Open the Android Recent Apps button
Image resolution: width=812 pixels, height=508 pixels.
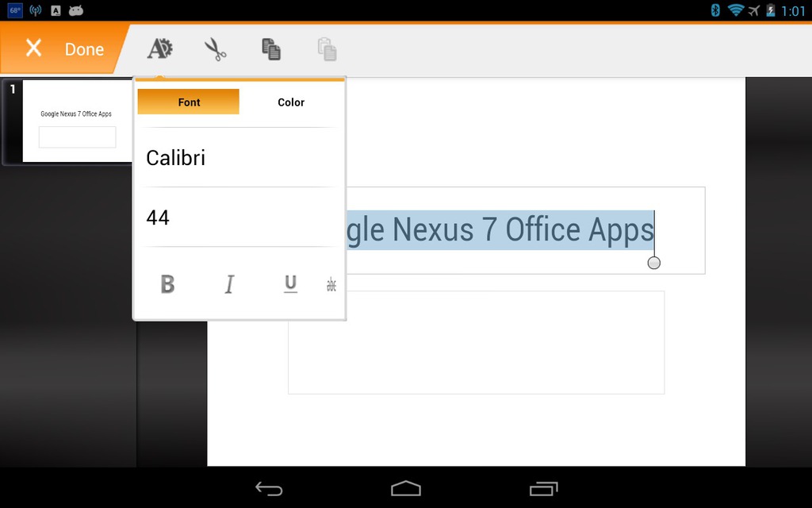pyautogui.click(x=544, y=488)
